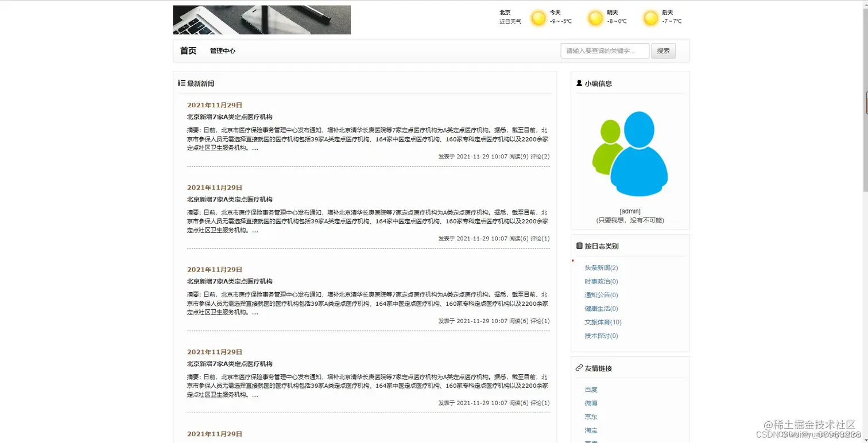Screen dimensions: 868x443
Task: Visit the 微博 friend link
Action: [591, 403]
